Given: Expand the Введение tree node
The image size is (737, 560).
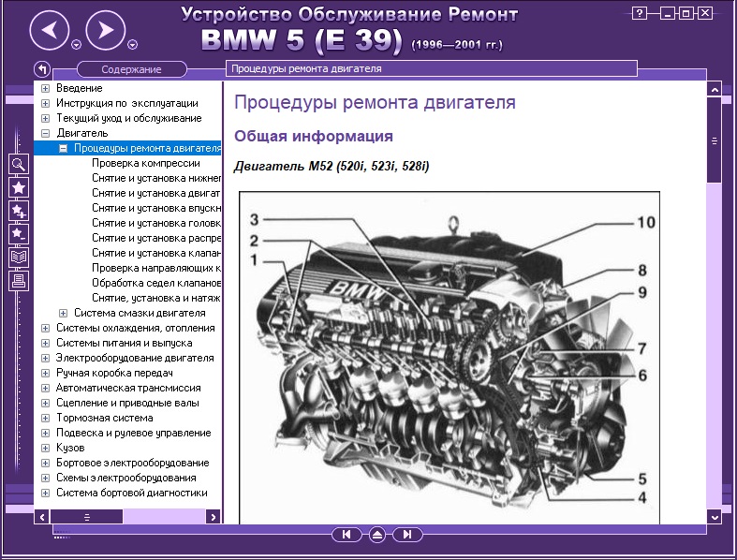Looking at the screenshot, I should click(45, 88).
